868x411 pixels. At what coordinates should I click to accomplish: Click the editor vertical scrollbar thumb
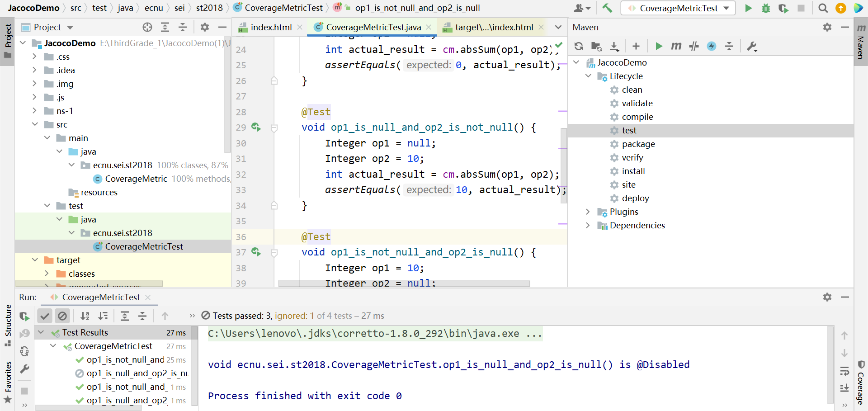563,165
